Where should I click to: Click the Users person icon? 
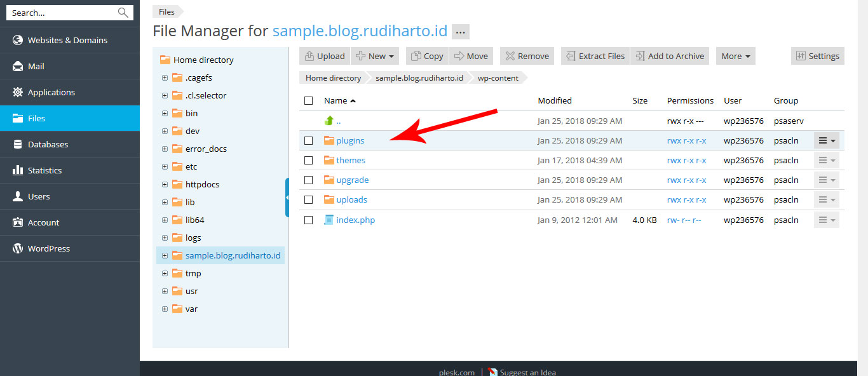tap(18, 196)
